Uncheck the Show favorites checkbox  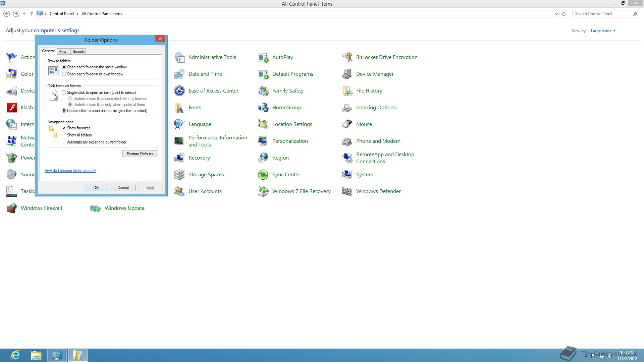pyautogui.click(x=64, y=128)
